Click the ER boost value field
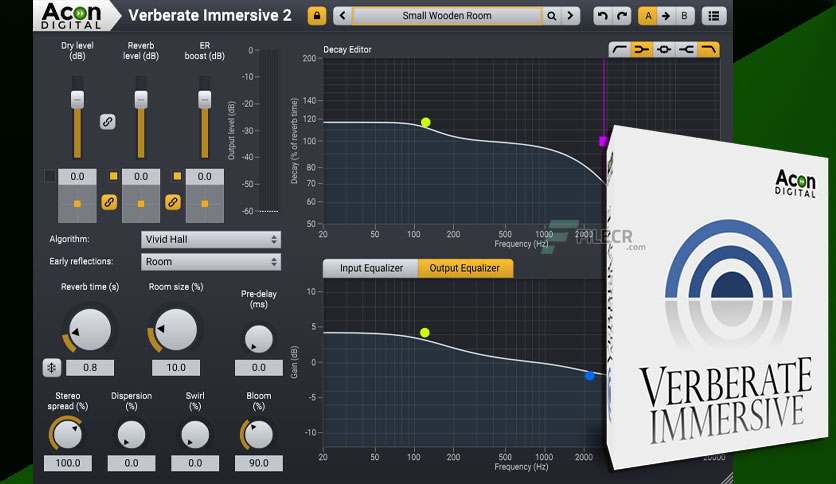The width and height of the screenshot is (836, 484). 205,176
